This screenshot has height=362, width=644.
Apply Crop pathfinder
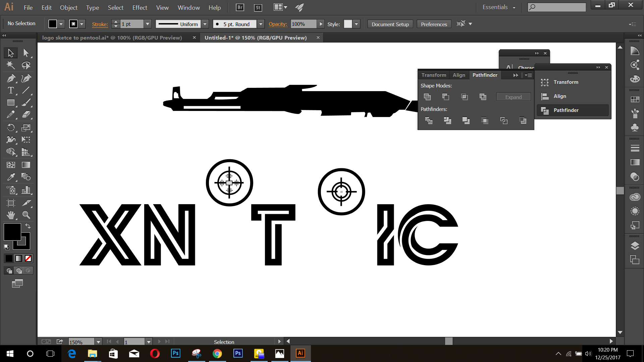pyautogui.click(x=485, y=120)
